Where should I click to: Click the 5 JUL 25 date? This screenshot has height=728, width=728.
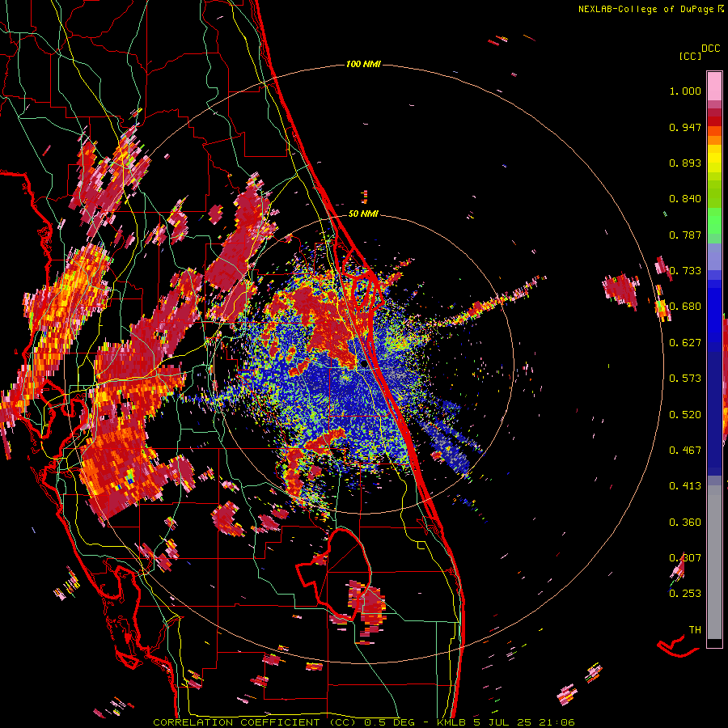[503, 722]
